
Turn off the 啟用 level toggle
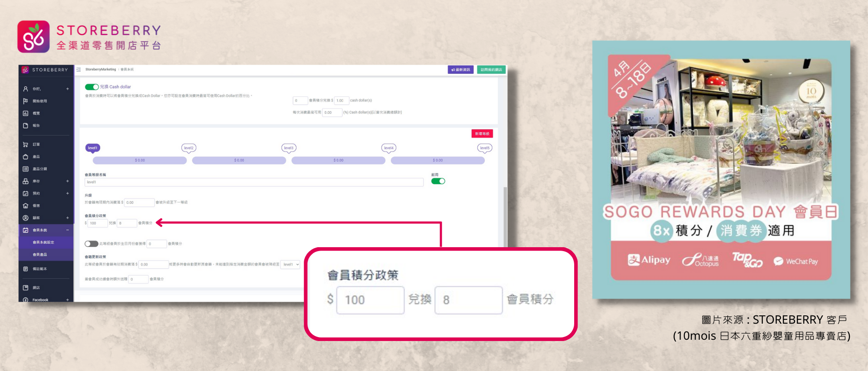tap(438, 181)
